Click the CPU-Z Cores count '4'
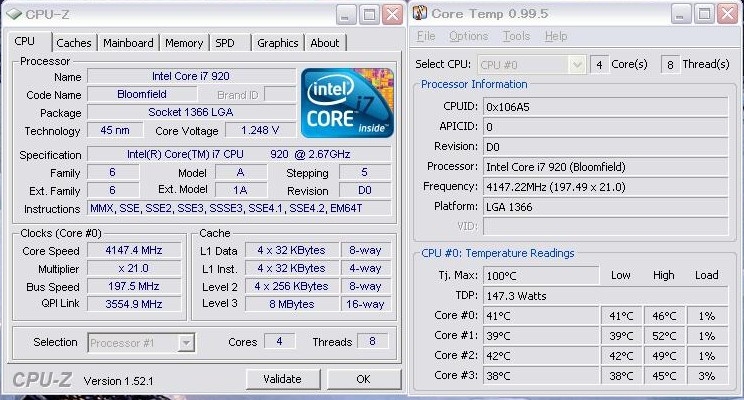This screenshot has width=744, height=400. [279, 341]
